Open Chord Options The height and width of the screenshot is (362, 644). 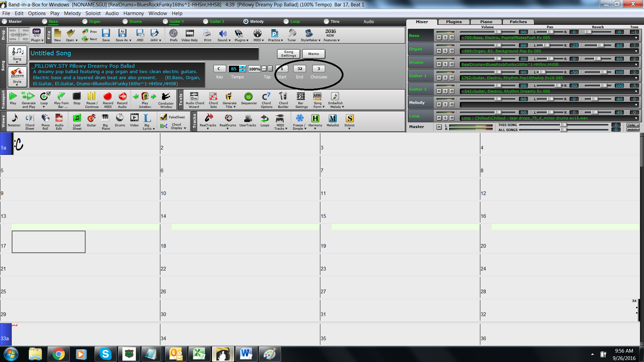tap(267, 100)
